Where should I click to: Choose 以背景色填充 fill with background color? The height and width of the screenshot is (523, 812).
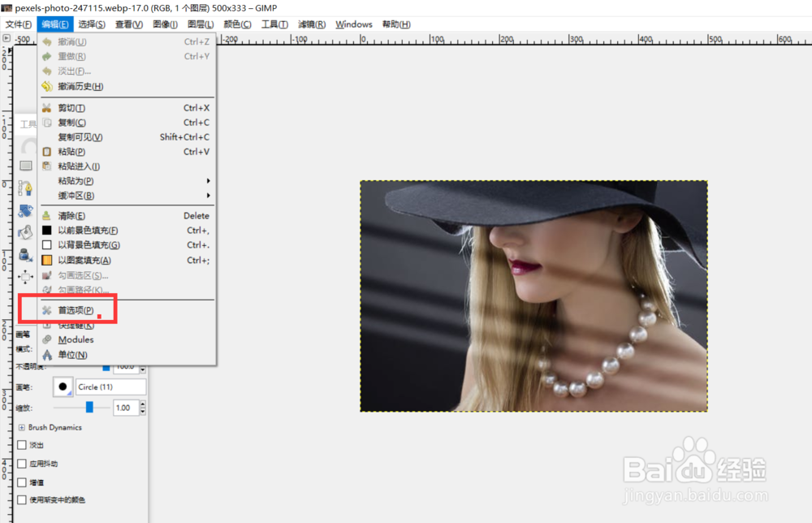click(127, 245)
